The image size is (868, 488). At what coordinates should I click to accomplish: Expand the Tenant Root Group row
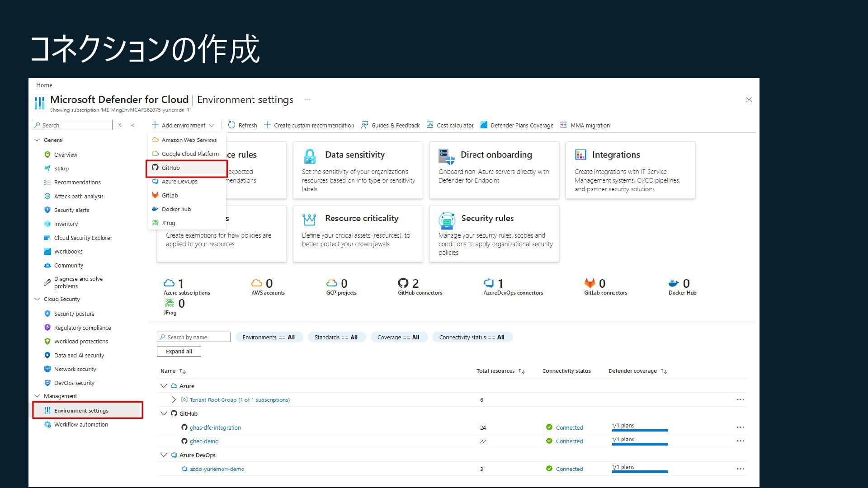(x=174, y=400)
